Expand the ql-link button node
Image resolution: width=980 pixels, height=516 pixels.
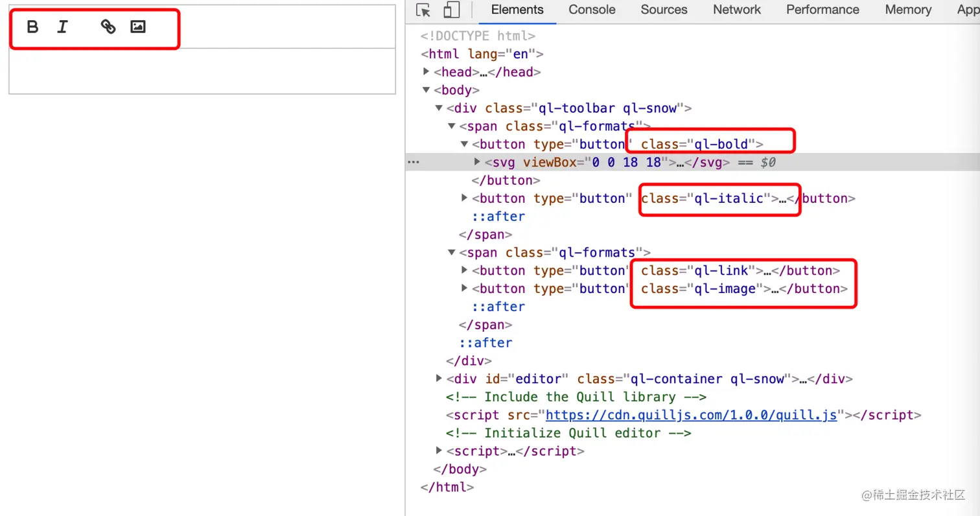tap(465, 270)
